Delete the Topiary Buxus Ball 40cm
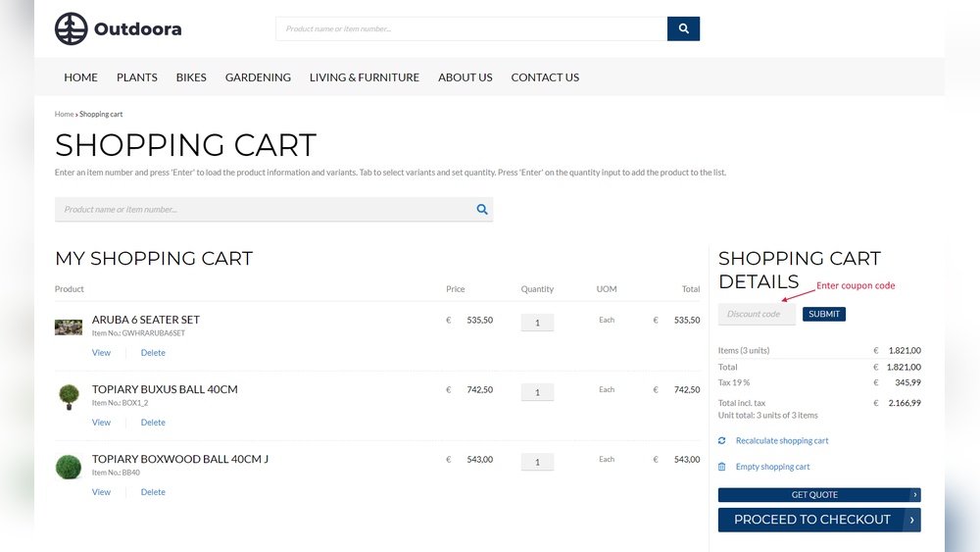The image size is (980, 552). (x=153, y=423)
